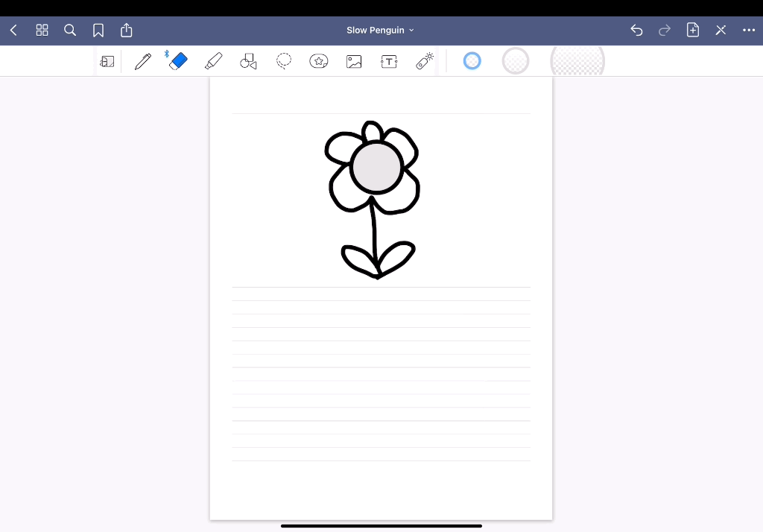Add a new page
This screenshot has width=763, height=532.
pyautogui.click(x=693, y=30)
